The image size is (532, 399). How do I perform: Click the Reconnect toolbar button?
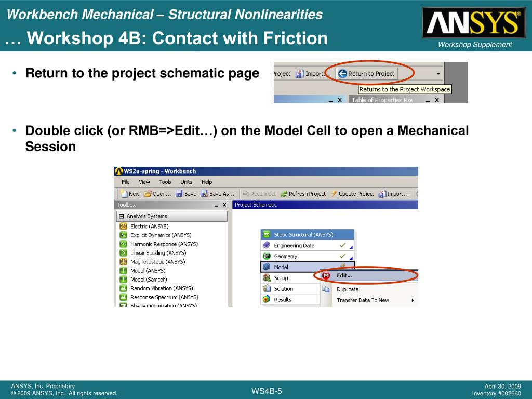(259, 194)
